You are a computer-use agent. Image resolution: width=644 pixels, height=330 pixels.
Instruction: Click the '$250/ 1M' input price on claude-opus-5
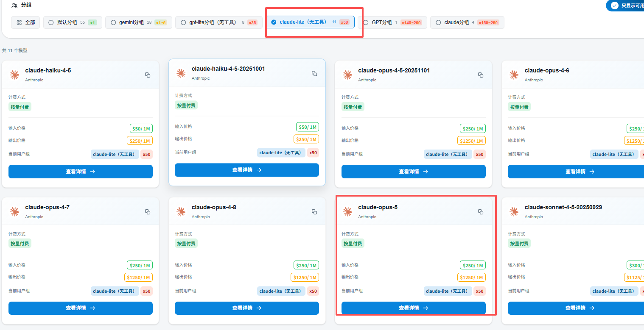[473, 266]
